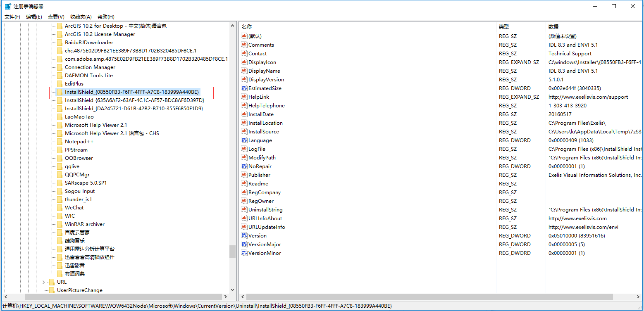Click the string icon of Readme value
Viewport: 644px width, 311px height.
click(x=244, y=183)
